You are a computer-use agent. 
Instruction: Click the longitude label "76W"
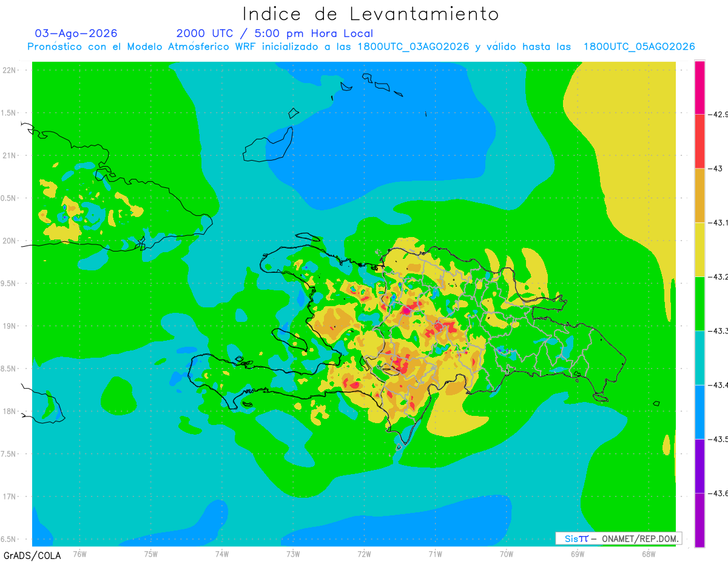[79, 554]
